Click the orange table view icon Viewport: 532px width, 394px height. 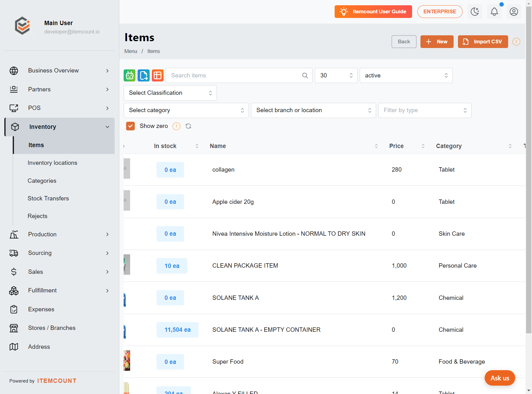click(158, 76)
